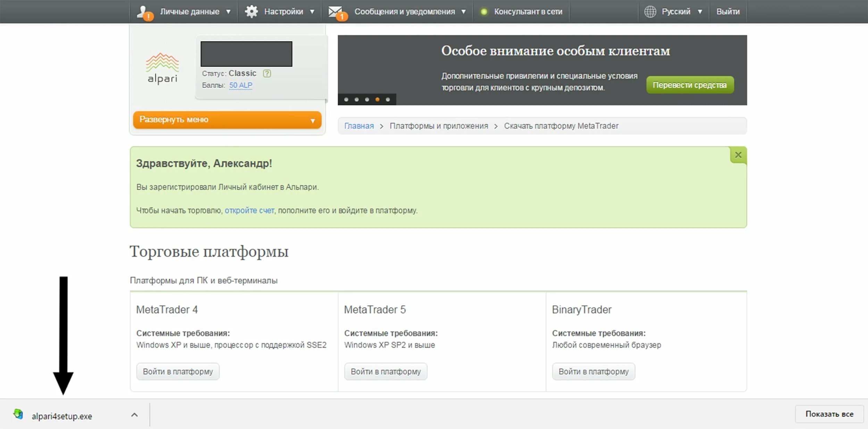Open Сообщения и уведомления menu
This screenshot has width=868, height=429.
pos(404,11)
